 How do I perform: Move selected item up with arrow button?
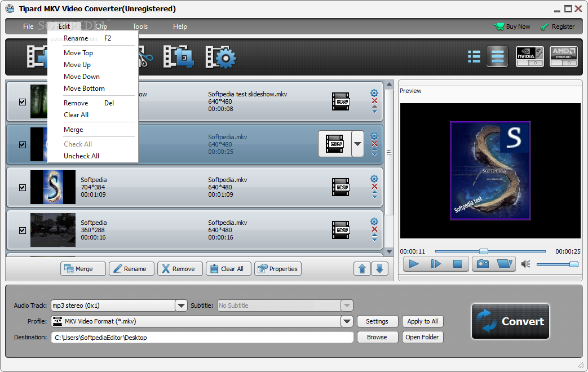click(362, 268)
